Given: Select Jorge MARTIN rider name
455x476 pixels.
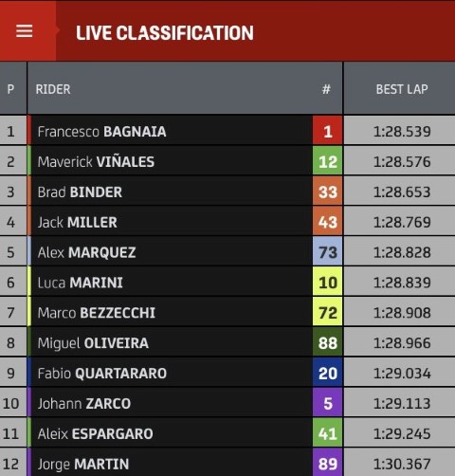Looking at the screenshot, I should point(83,464).
